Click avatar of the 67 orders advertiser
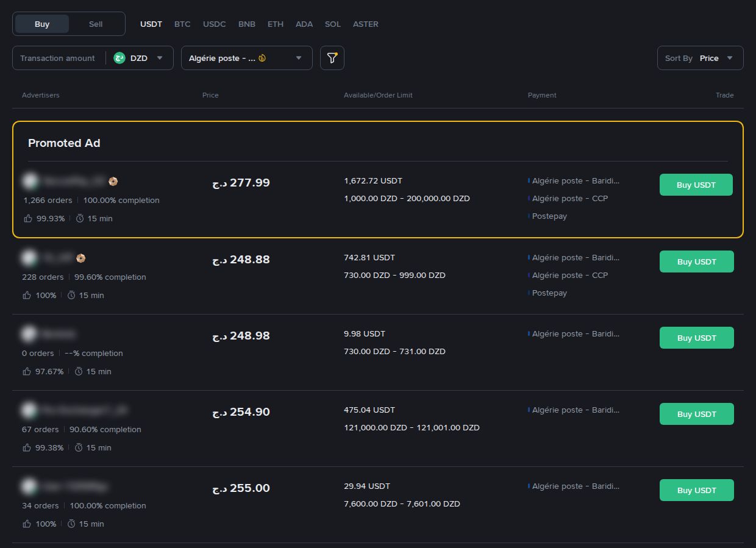 coord(29,410)
